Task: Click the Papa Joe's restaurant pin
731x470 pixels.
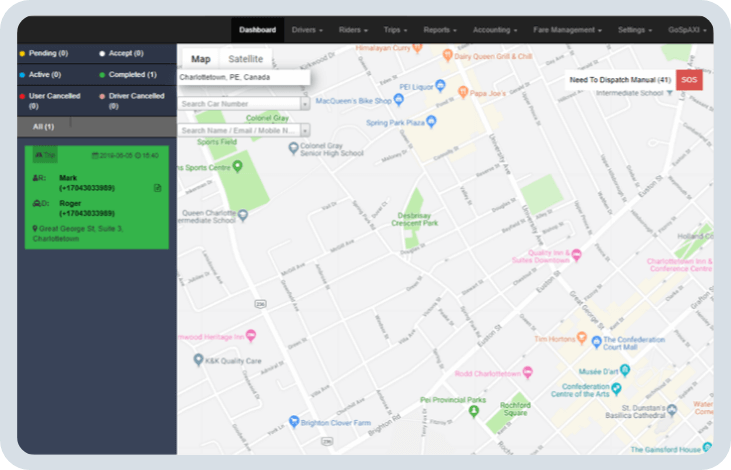Action: [x=463, y=92]
